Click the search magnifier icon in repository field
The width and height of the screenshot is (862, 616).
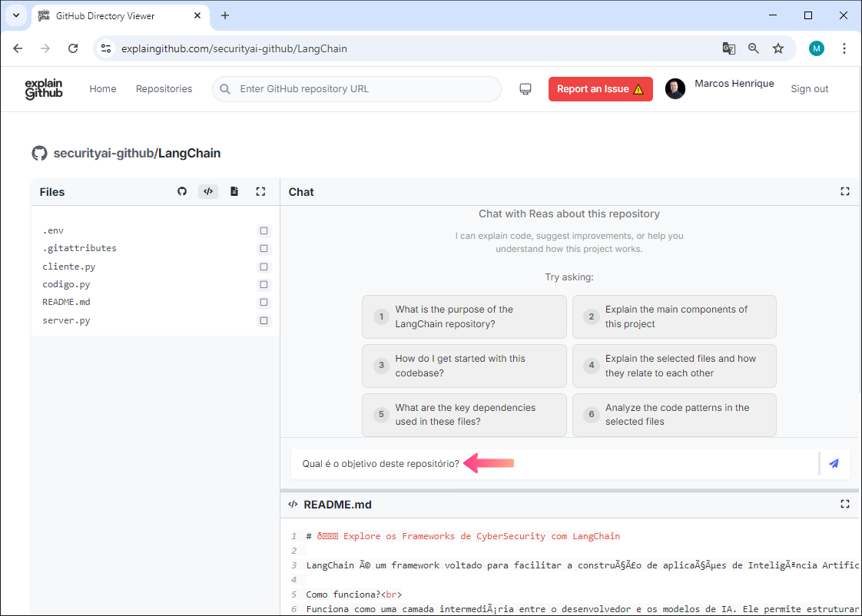click(x=225, y=89)
